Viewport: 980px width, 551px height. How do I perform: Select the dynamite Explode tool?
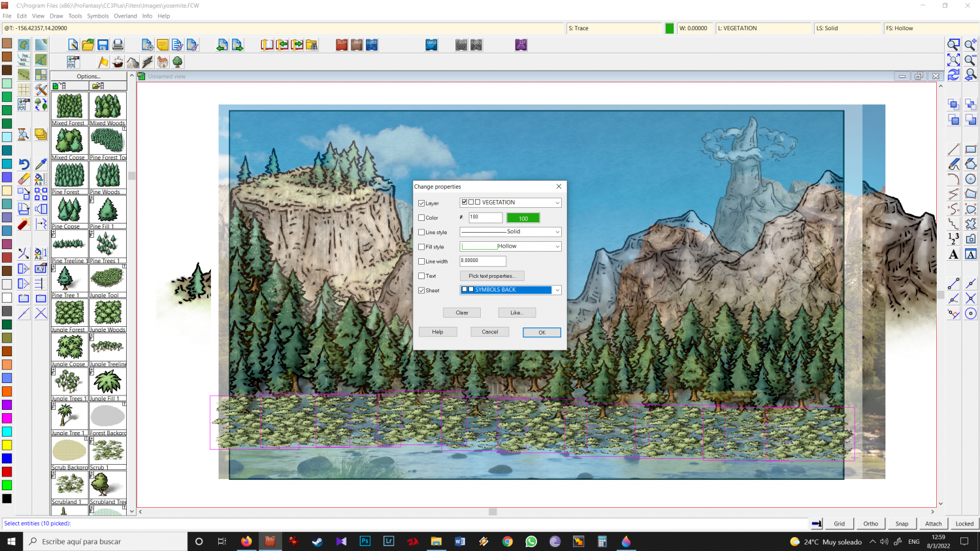pos(24,224)
